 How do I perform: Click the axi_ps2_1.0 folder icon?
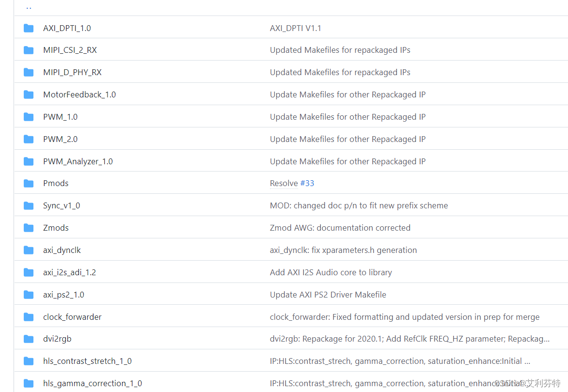point(29,295)
